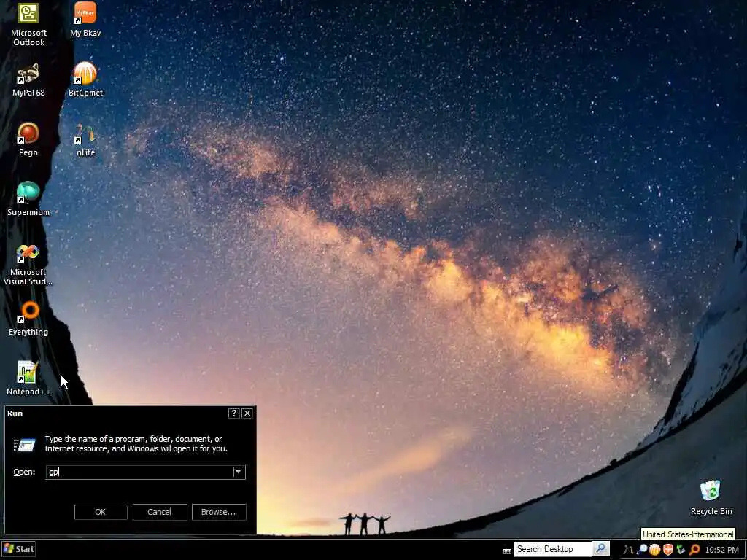
Task: Click the Run dialog program icon
Action: [24, 445]
